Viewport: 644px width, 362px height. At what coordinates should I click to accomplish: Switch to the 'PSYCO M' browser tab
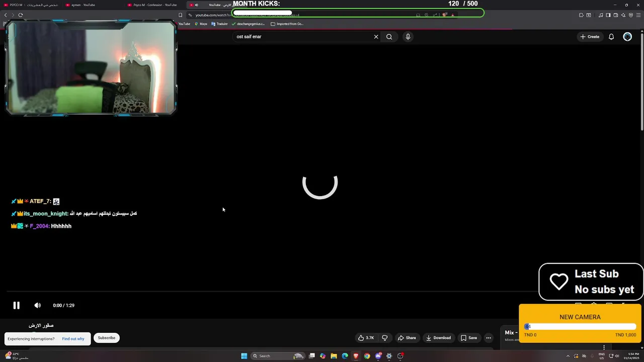(x=31, y=5)
